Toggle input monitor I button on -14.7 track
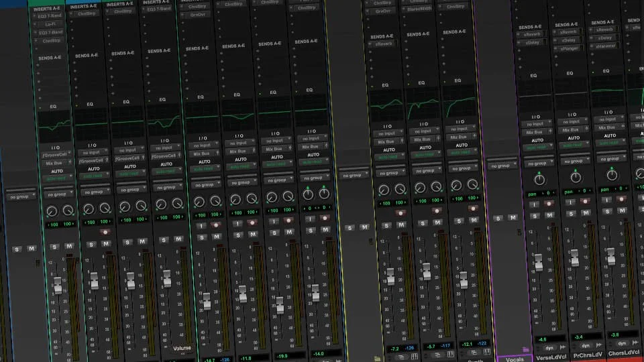The image size is (644, 362). (x=201, y=226)
